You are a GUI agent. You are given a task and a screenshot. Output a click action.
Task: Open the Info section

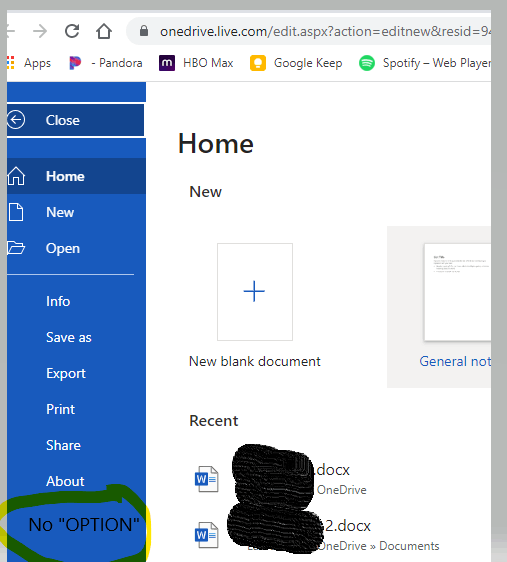click(x=58, y=301)
